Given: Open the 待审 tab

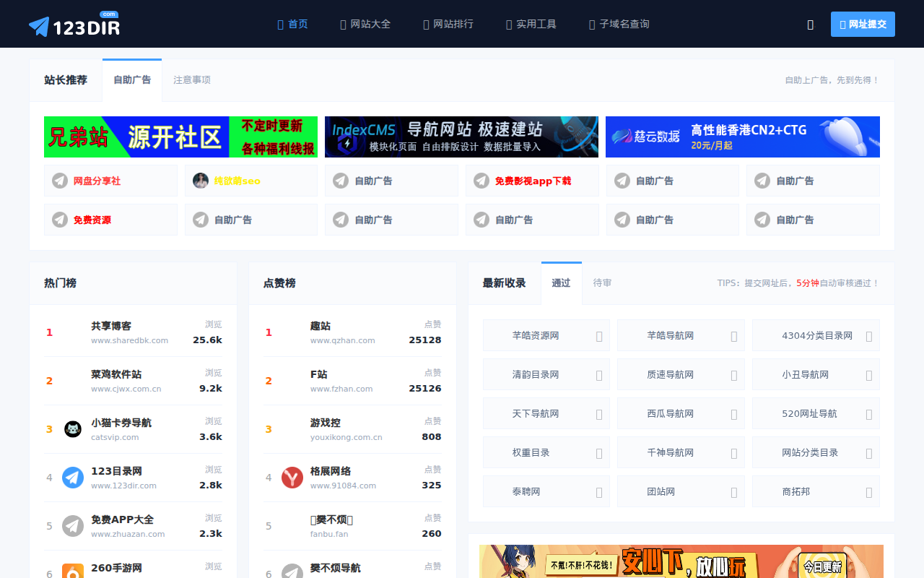Looking at the screenshot, I should tap(603, 282).
